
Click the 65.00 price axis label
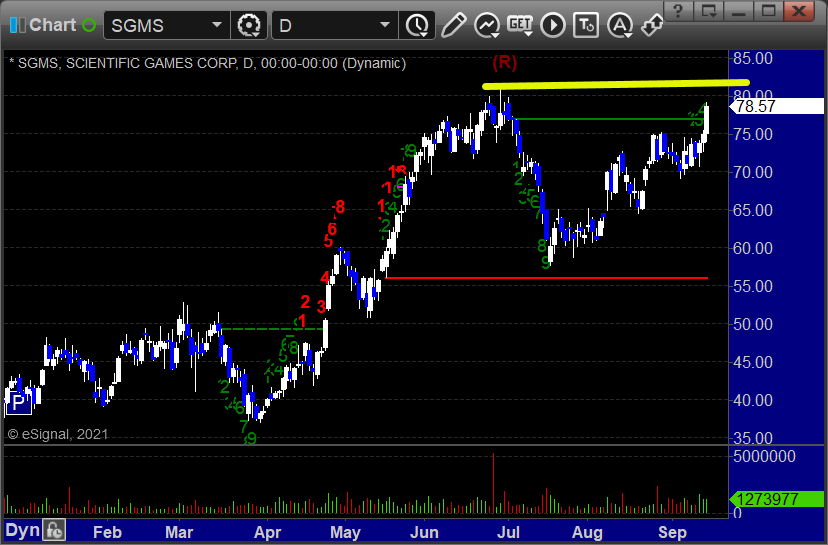[753, 210]
